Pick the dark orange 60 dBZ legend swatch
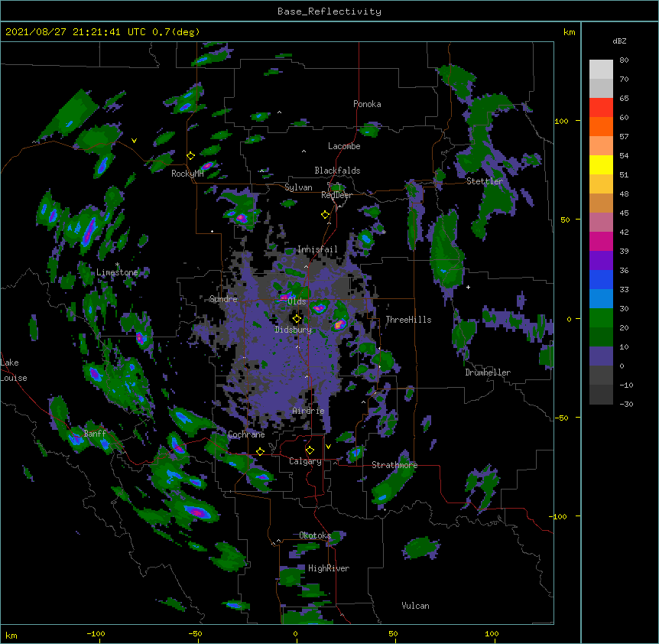The height and width of the screenshot is (644, 659). coord(601,126)
